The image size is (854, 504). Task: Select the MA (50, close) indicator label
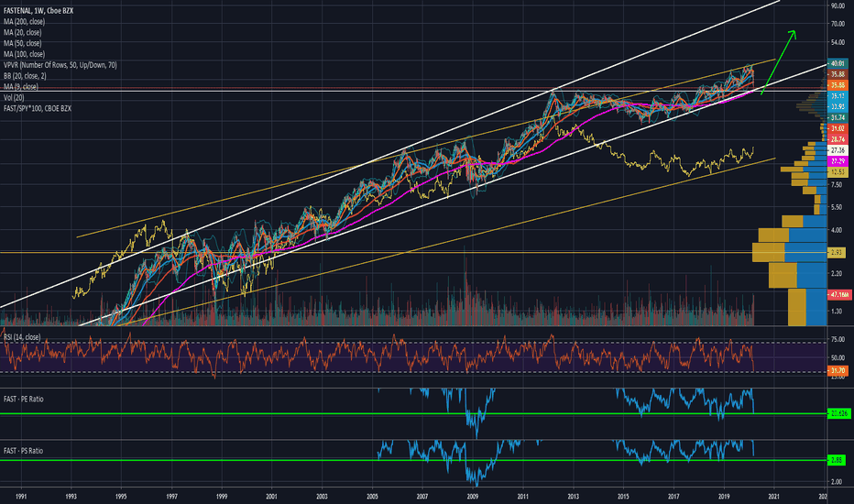coord(22,43)
